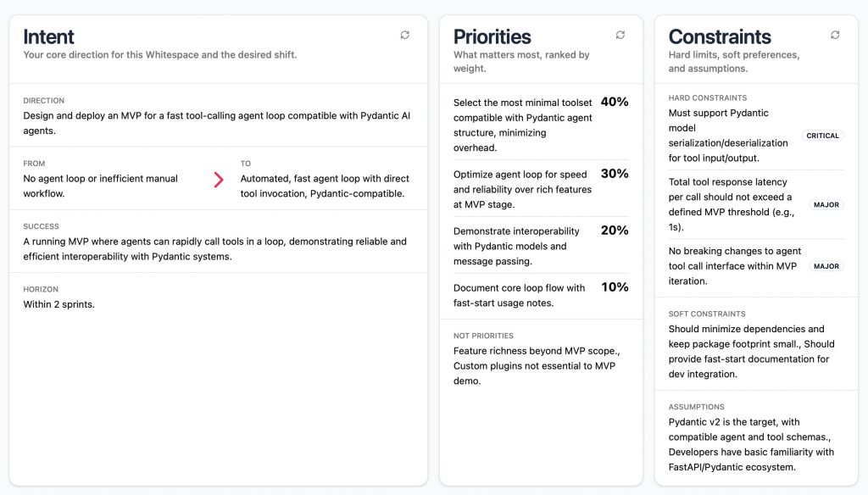Image resolution: width=868 pixels, height=495 pixels.
Task: Select the Not Priorities text block
Action: [x=534, y=365]
